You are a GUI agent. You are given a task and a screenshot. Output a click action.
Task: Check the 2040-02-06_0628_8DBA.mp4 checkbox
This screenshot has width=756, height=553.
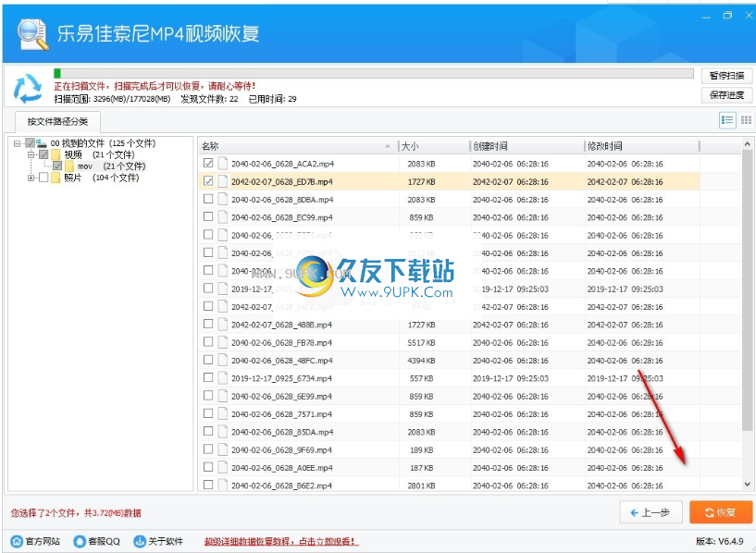coord(208,199)
